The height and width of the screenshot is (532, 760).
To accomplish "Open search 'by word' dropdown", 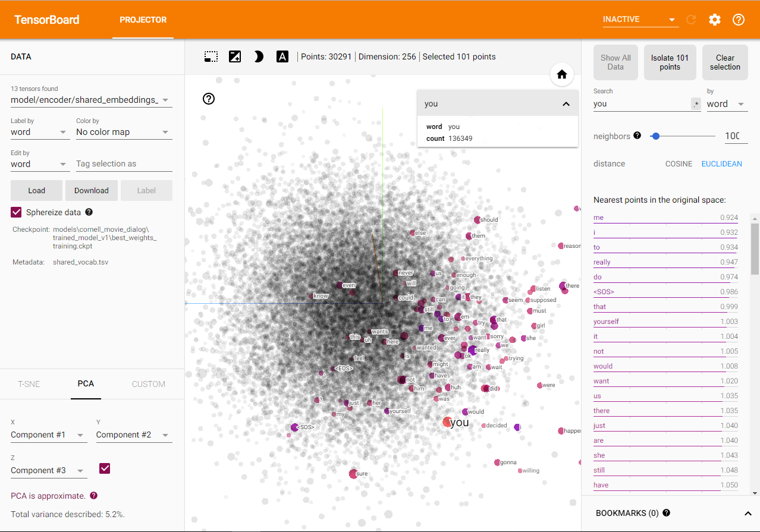I will click(x=727, y=104).
